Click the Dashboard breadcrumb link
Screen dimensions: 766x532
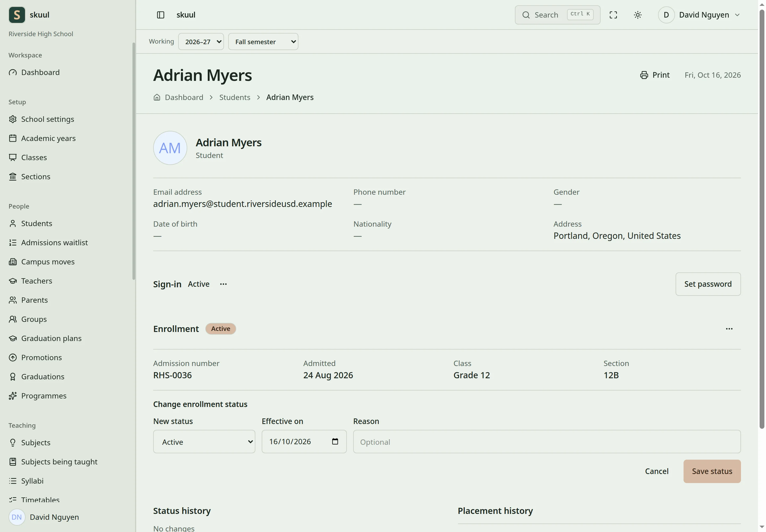pos(184,97)
